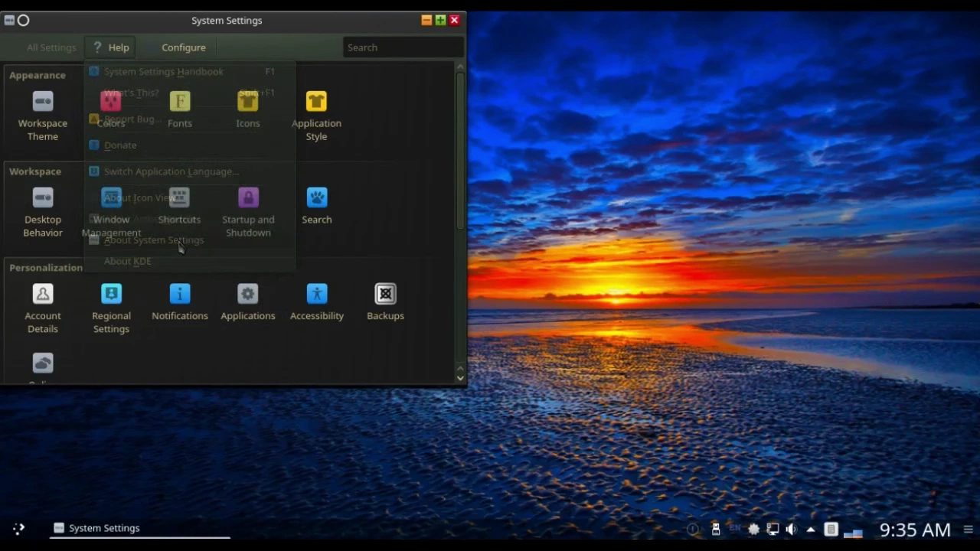Click the gear-shaped tray icon
The image size is (980, 551).
point(754,529)
